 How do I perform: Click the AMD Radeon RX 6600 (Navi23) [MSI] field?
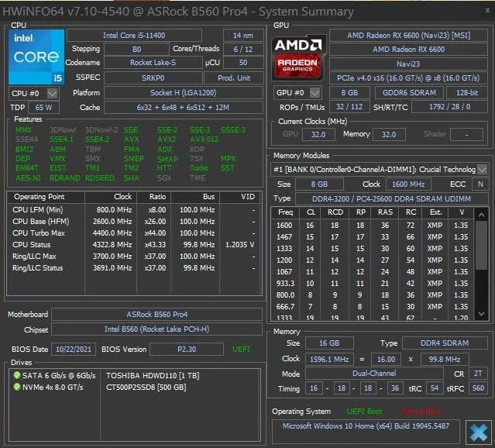click(x=408, y=36)
